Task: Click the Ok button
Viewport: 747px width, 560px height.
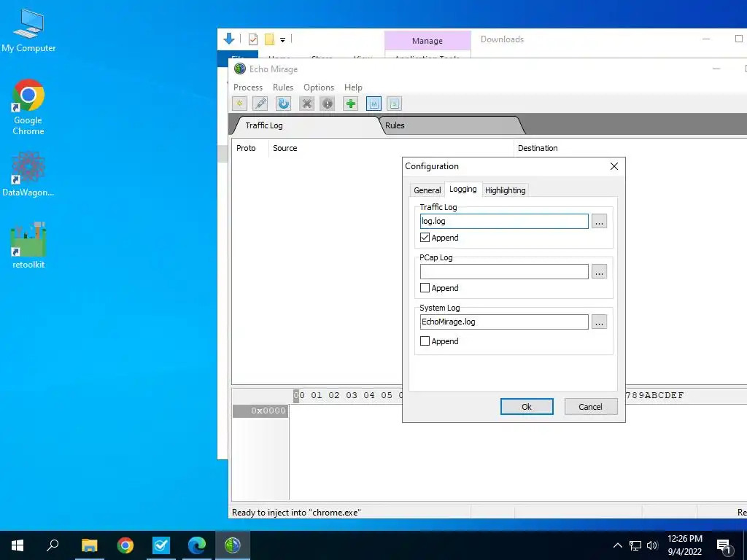Action: (x=527, y=407)
